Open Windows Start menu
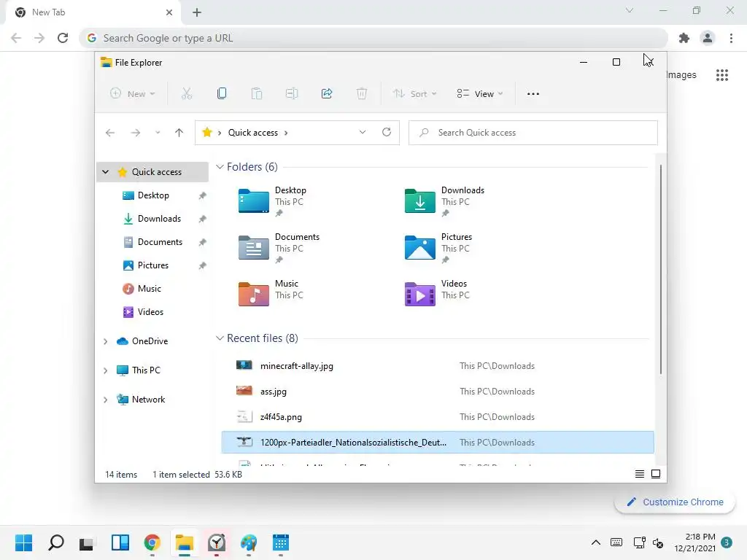Screen dimensions: 747x560 click(24, 542)
